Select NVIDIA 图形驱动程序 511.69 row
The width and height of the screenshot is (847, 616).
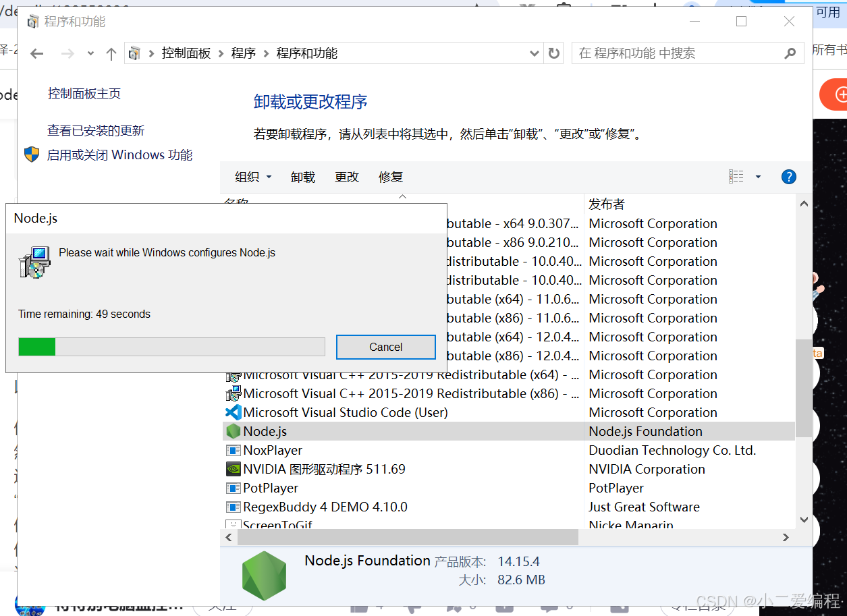[509, 469]
